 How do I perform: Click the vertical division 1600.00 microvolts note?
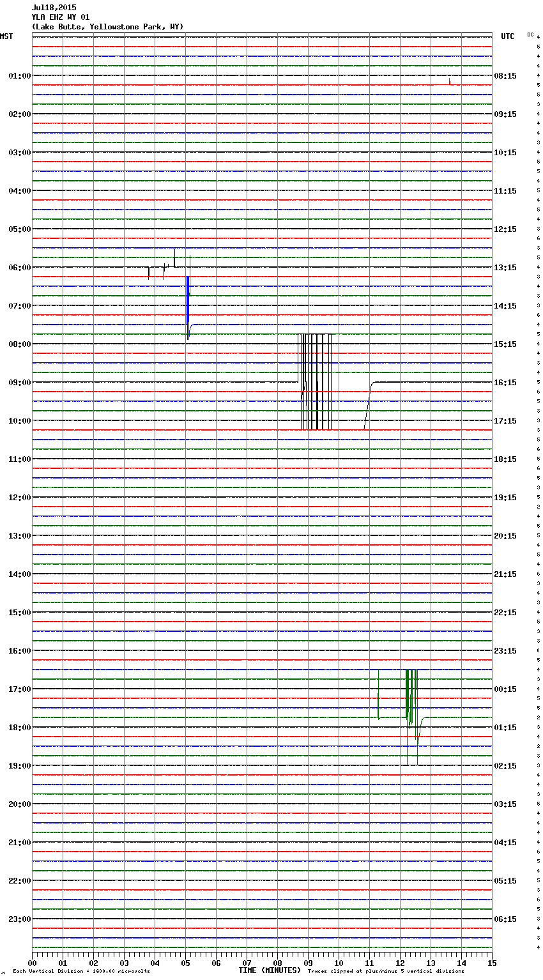click(81, 971)
